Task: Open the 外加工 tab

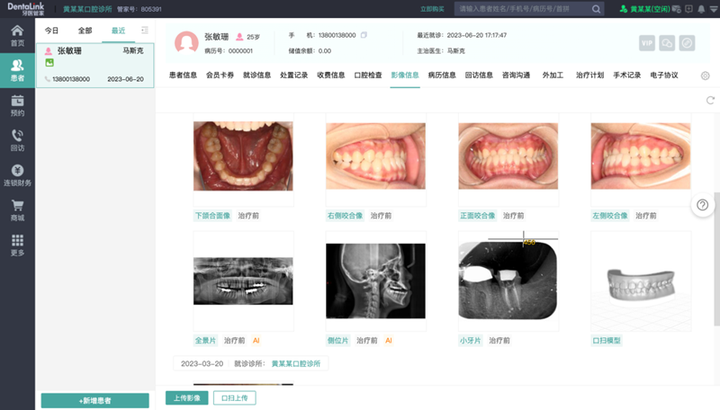Action: (x=553, y=75)
